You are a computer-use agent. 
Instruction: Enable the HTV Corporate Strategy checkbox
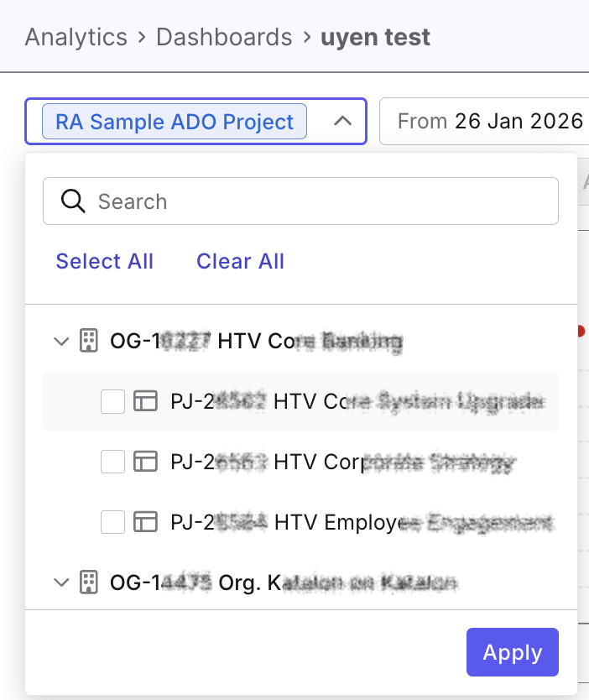pos(112,462)
